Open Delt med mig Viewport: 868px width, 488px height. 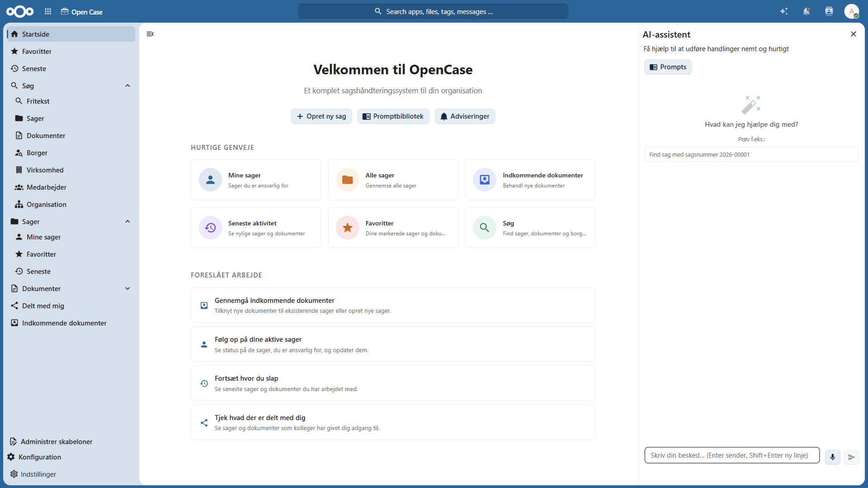point(71,306)
